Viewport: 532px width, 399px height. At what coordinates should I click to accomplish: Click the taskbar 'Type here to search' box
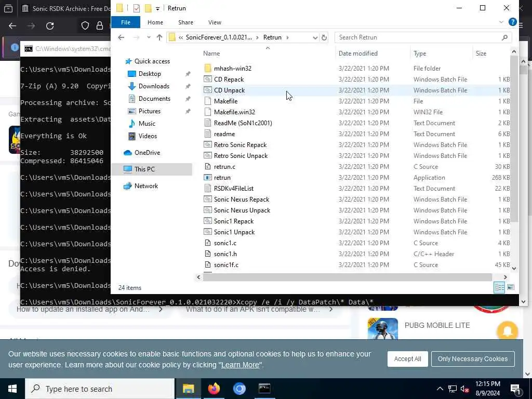[x=100, y=389]
